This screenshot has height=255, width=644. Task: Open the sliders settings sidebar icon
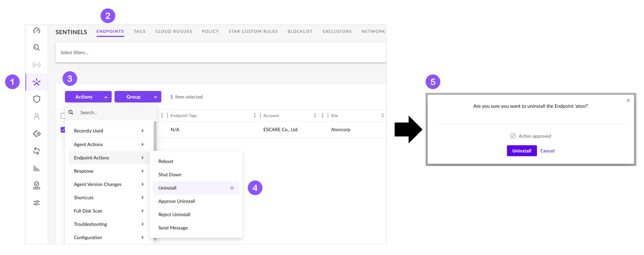[x=36, y=203]
